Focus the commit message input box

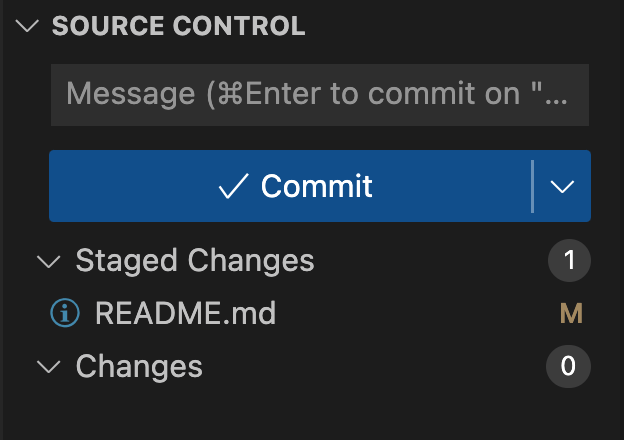[319, 95]
